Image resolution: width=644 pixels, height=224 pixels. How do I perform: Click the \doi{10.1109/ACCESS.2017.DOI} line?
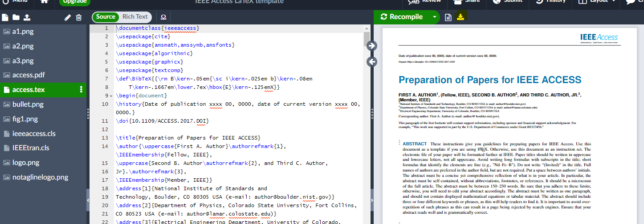tap(162, 121)
